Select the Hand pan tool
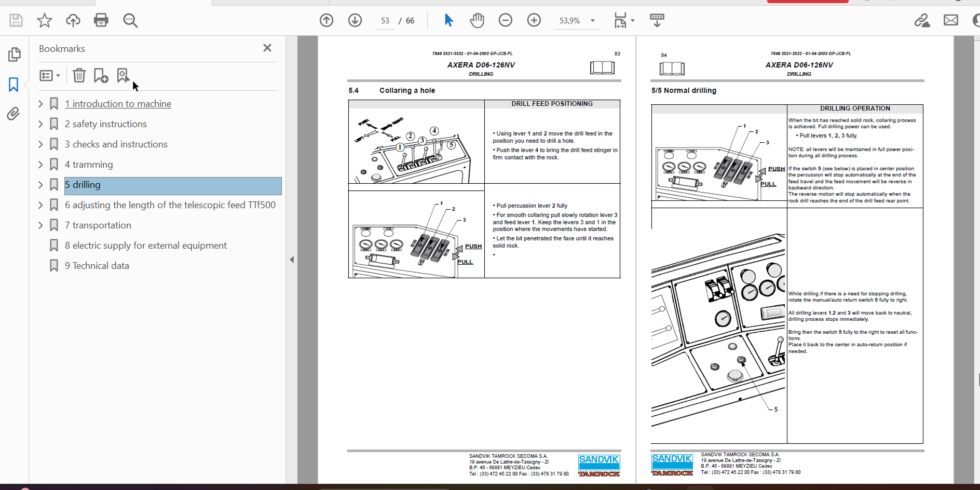Screen dimensions: 980x490 point(477,20)
